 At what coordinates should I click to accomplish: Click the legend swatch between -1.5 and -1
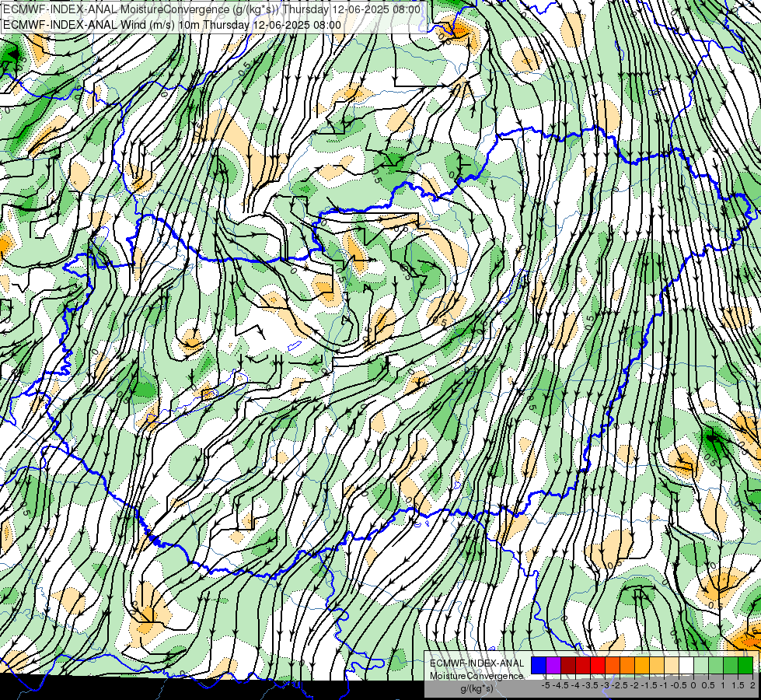point(657,665)
